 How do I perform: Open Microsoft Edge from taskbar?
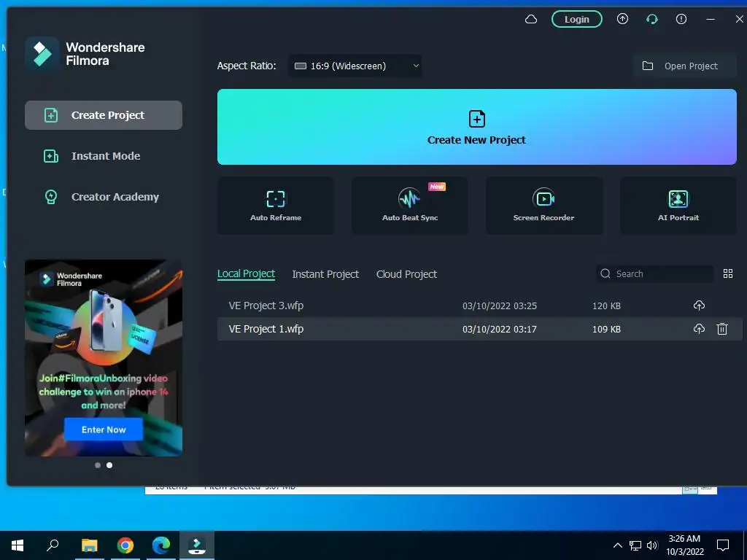tap(161, 545)
